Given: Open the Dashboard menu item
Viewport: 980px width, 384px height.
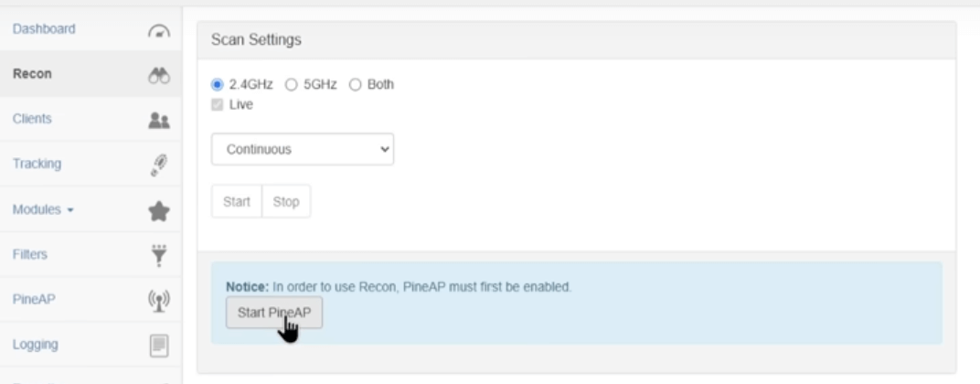Looking at the screenshot, I should point(44,28).
